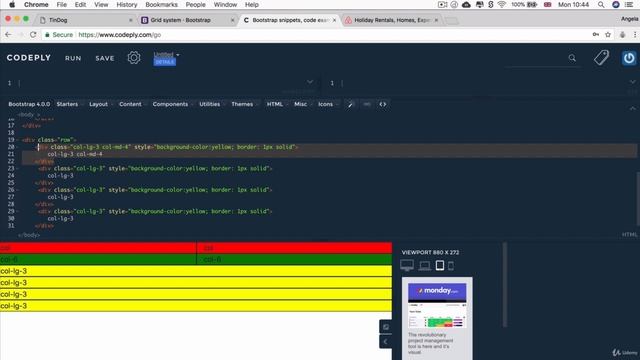Screen dimensions: 640x360
Task: Open the Window menu
Action: (x=225, y=4)
